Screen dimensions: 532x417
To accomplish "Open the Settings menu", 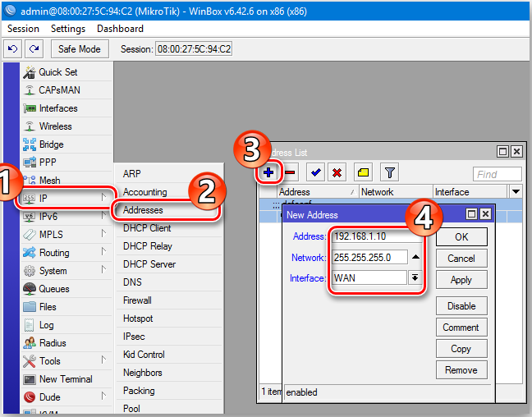I will (68, 29).
